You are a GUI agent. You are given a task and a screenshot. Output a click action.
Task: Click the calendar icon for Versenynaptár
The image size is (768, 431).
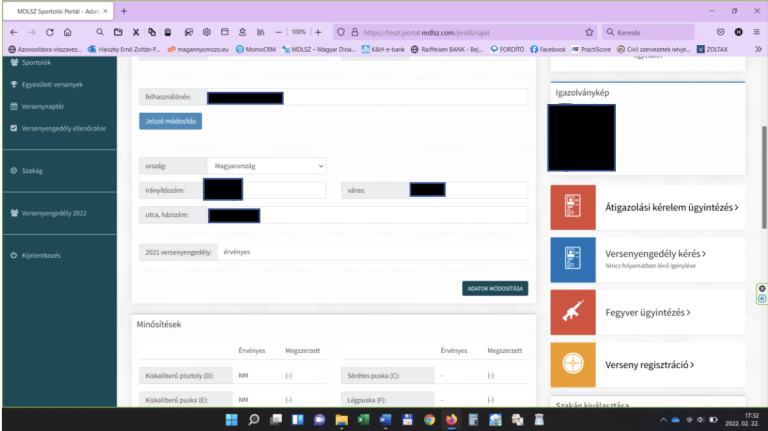[13, 106]
